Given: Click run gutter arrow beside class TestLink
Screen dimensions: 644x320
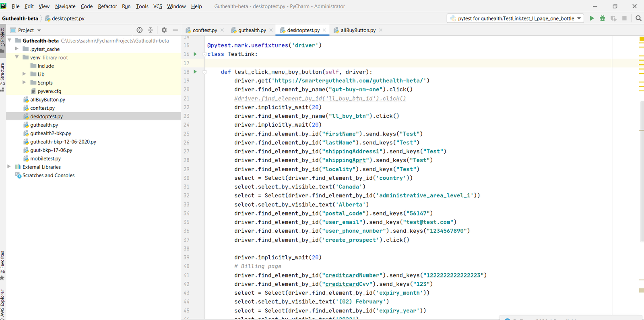Looking at the screenshot, I should [195, 54].
